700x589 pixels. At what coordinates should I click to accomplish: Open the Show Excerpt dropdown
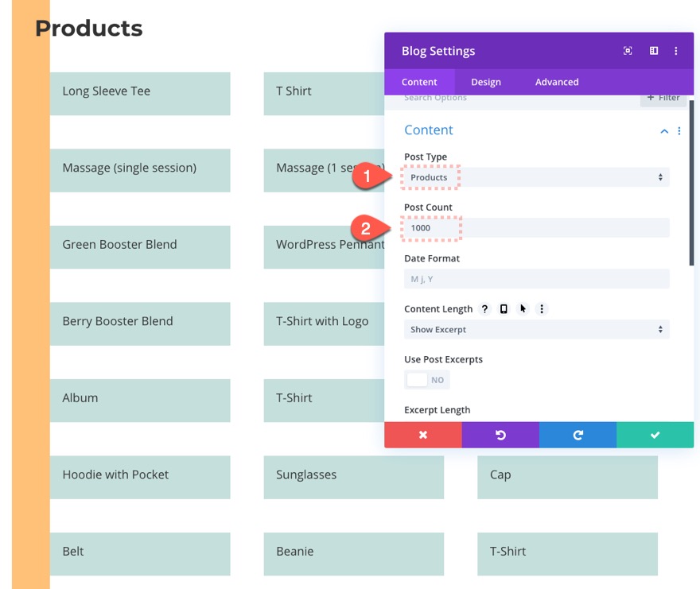pyautogui.click(x=536, y=329)
